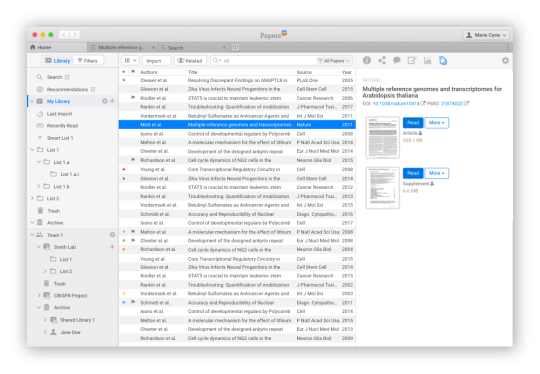
Task: Click the Recently Read glasses icon
Action: pos(40,126)
